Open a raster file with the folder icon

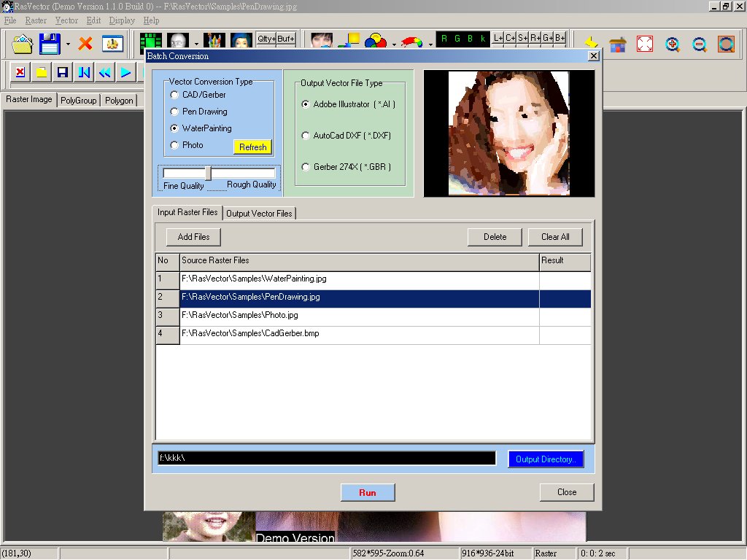(22, 44)
